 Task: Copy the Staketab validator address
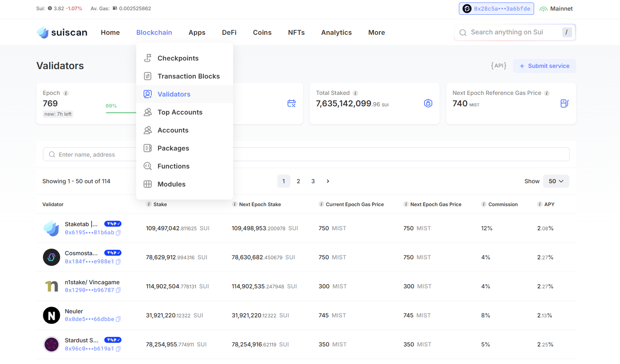(x=118, y=233)
